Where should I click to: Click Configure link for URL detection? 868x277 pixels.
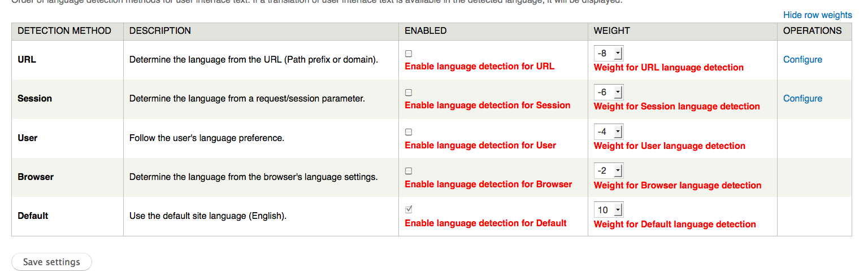click(802, 60)
